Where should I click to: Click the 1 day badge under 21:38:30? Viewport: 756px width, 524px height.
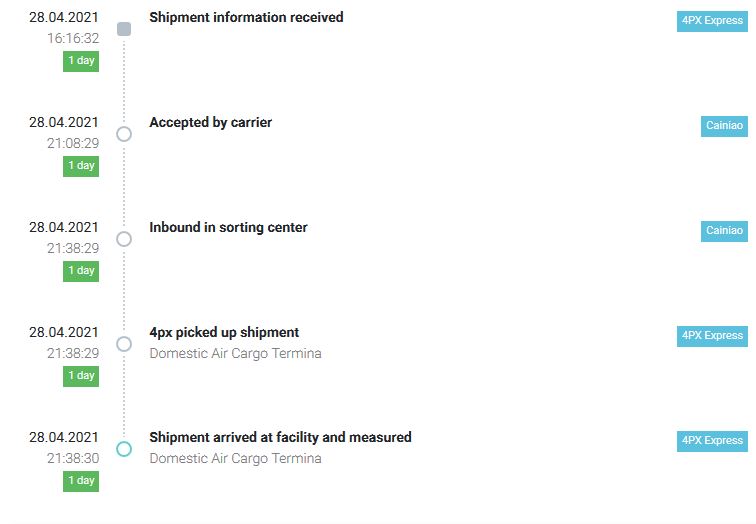tap(81, 481)
